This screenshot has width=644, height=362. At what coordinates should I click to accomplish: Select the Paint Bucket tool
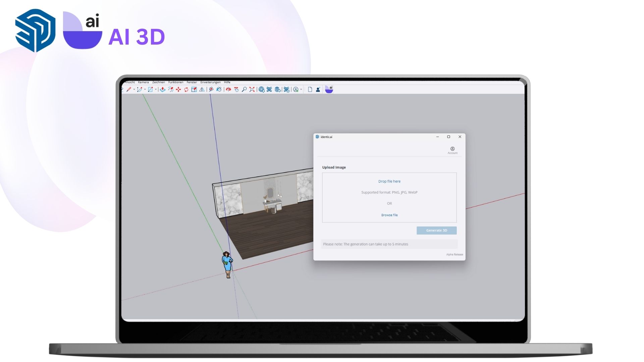click(x=219, y=89)
